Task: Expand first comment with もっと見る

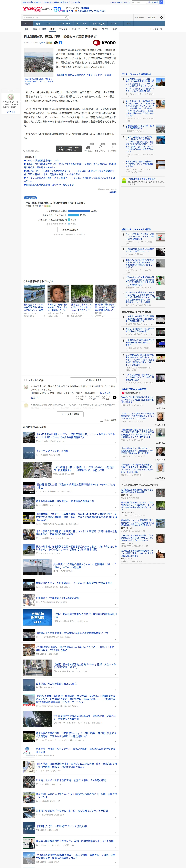Action: [x=105, y=393]
